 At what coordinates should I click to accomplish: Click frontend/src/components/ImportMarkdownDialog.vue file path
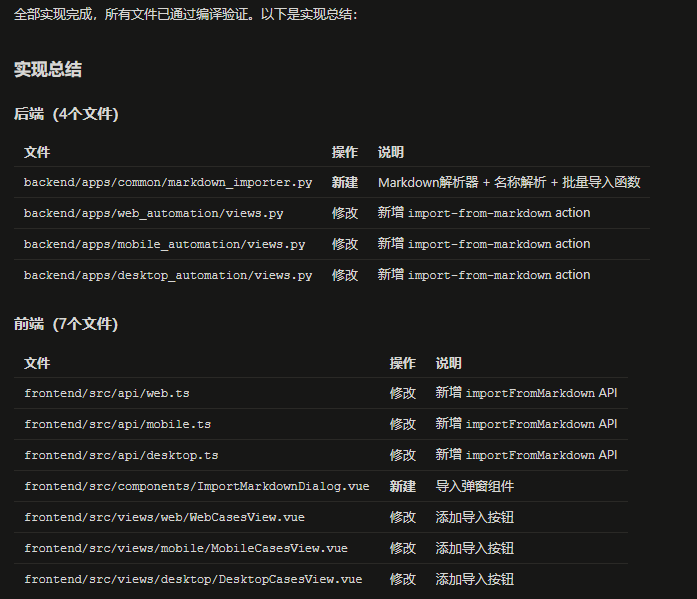[x=196, y=487]
